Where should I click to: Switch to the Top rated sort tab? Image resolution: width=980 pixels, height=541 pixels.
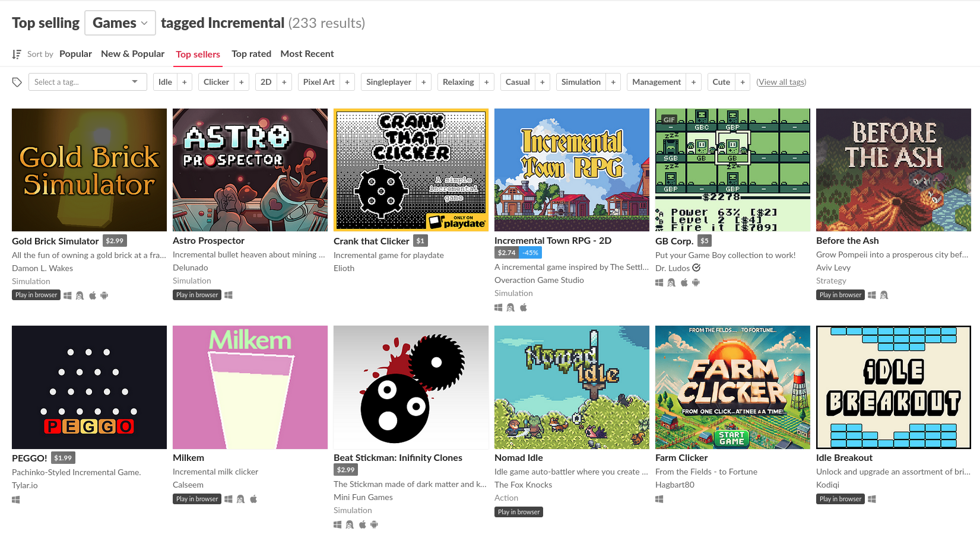pos(252,54)
